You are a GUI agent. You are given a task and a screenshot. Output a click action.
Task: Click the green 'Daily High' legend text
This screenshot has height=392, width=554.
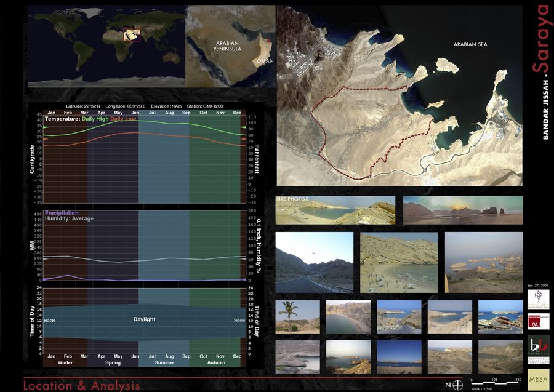pyautogui.click(x=95, y=119)
